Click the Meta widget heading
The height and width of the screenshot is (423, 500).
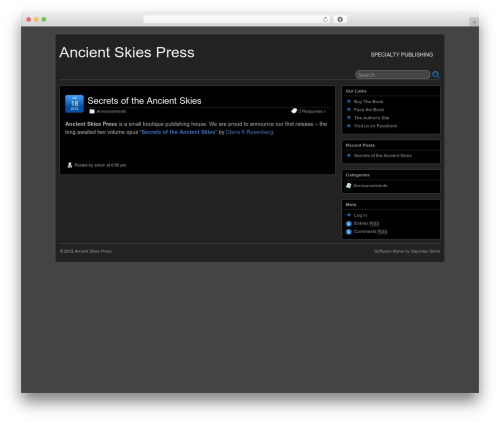pyautogui.click(x=351, y=205)
